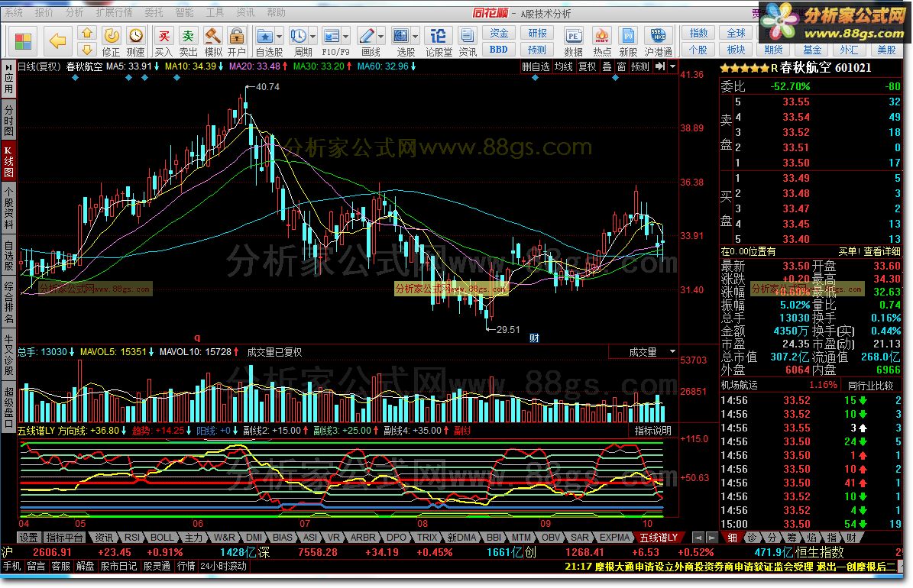This screenshot has height=588, width=913.
Task: Click the 板块 sector button
Action: [x=736, y=50]
